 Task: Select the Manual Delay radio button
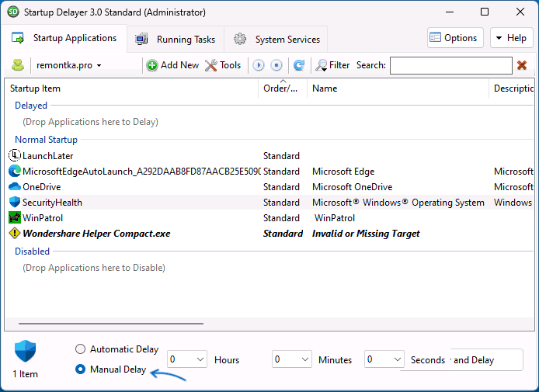(81, 369)
